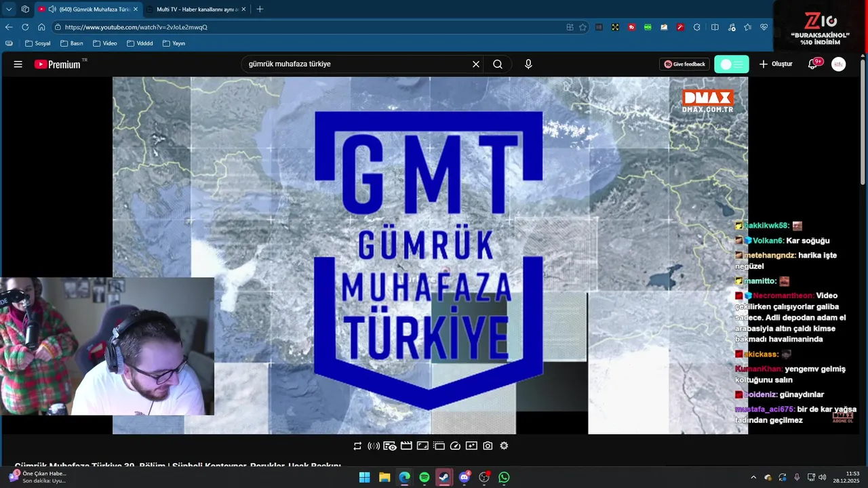Open the YouTube notifications bell
This screenshot has height=488, width=868.
(812, 64)
